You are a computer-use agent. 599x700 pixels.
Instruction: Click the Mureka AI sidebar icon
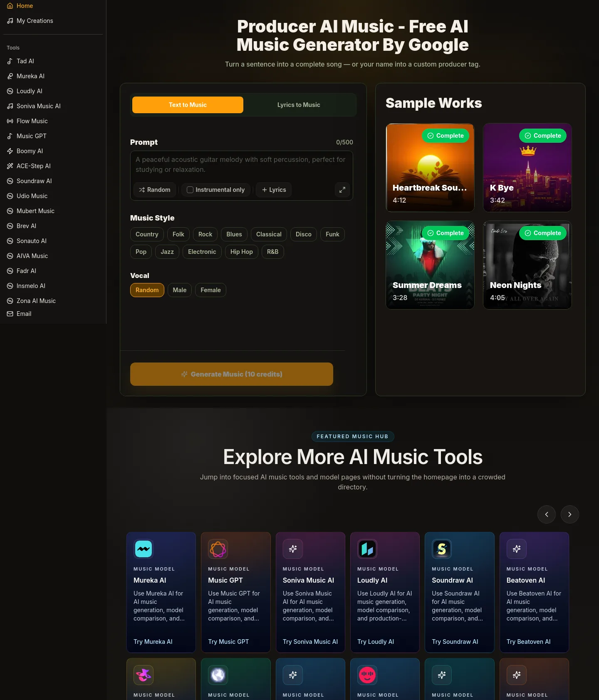click(x=10, y=76)
